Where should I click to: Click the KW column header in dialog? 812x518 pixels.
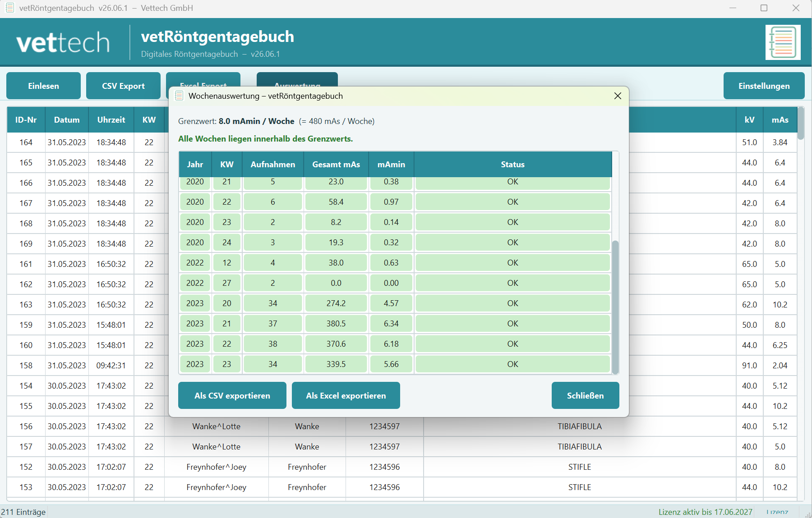click(227, 165)
